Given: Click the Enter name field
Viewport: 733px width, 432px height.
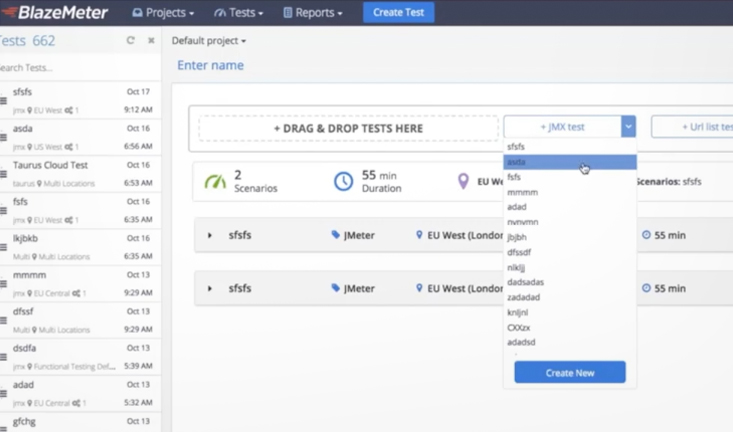Looking at the screenshot, I should 210,65.
